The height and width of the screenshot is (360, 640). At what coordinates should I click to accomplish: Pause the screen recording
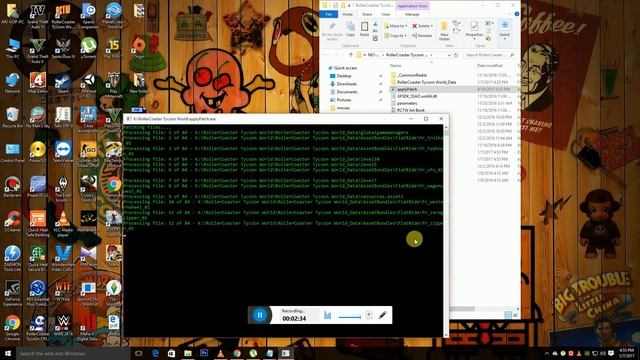[x=260, y=315]
